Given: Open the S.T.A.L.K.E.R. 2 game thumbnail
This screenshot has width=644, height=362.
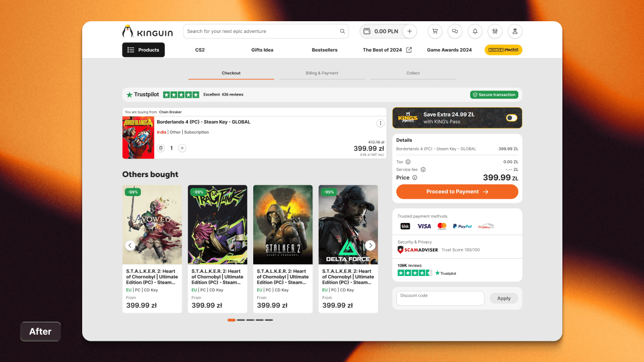Looking at the screenshot, I should click(283, 224).
